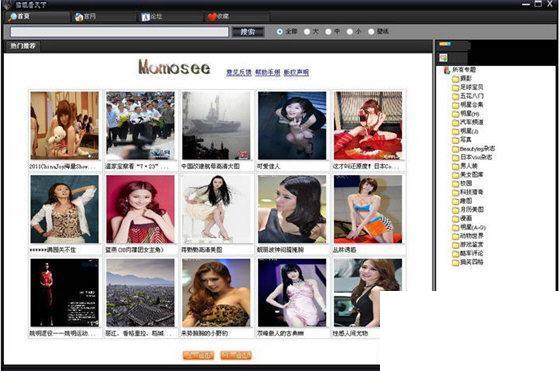Open the 官网 official site house icon
560x371 pixels.
coord(85,17)
